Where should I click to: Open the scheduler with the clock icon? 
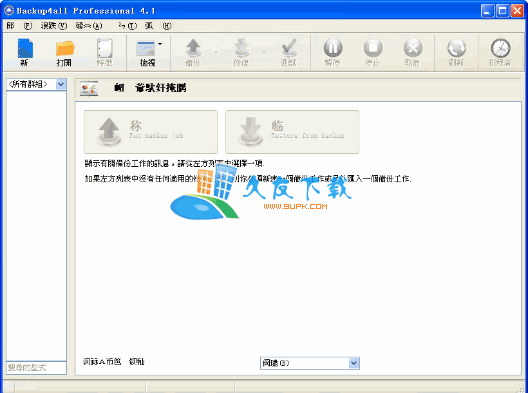500,52
